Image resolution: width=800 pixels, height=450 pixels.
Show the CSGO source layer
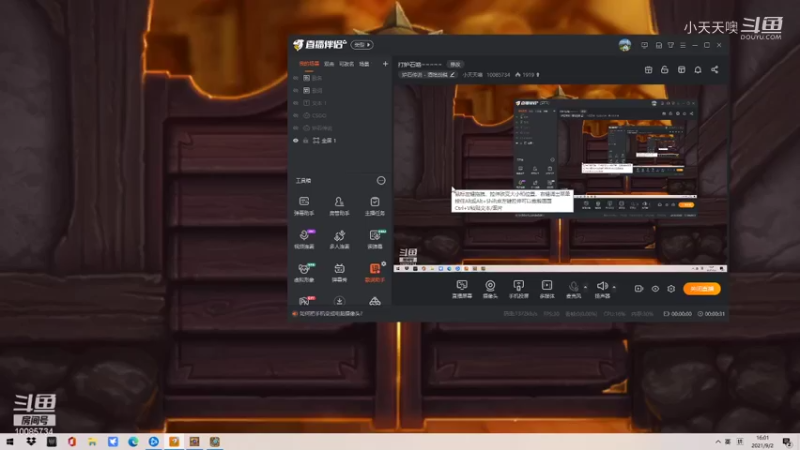pos(295,115)
